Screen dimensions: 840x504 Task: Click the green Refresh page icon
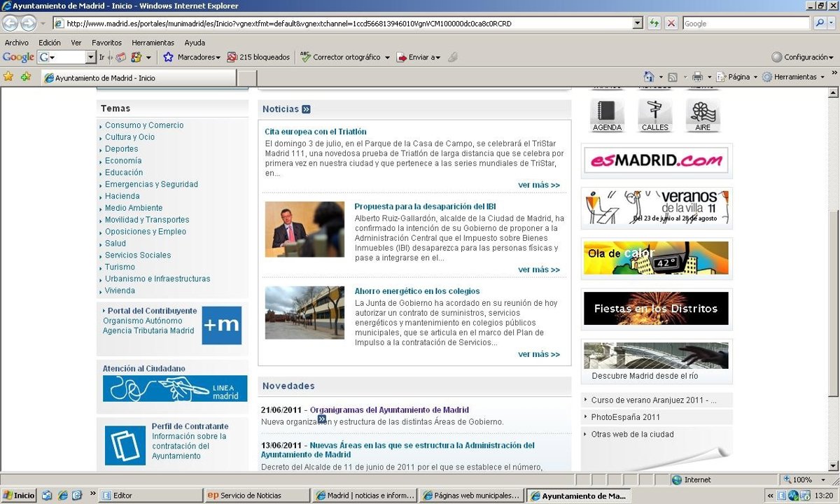point(654,23)
